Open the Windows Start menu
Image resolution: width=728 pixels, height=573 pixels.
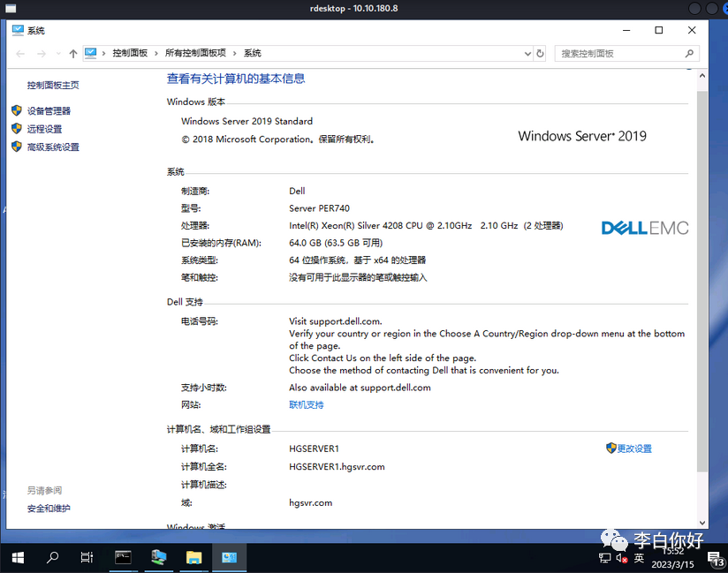click(x=18, y=557)
